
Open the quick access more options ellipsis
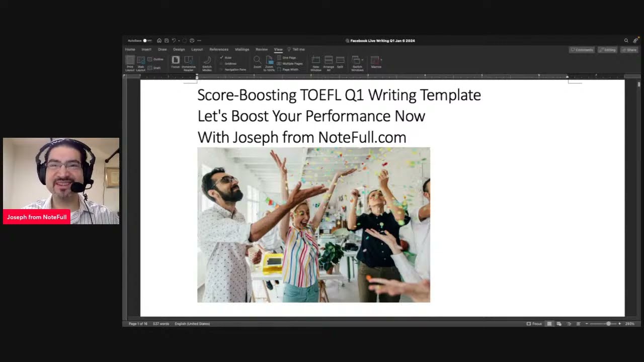(x=199, y=41)
